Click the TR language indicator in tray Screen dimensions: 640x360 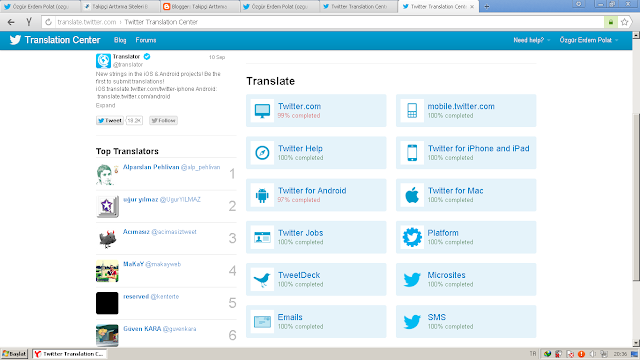[x=533, y=354]
